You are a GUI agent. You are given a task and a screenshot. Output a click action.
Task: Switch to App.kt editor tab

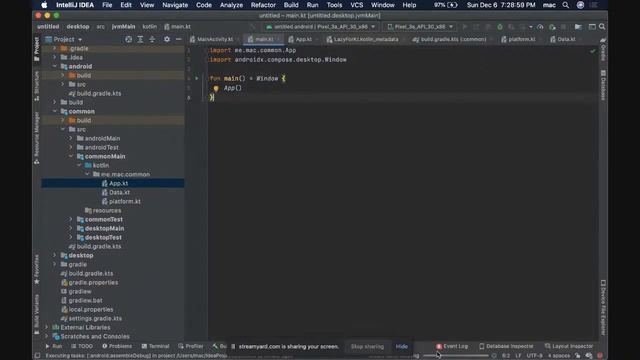click(303, 39)
